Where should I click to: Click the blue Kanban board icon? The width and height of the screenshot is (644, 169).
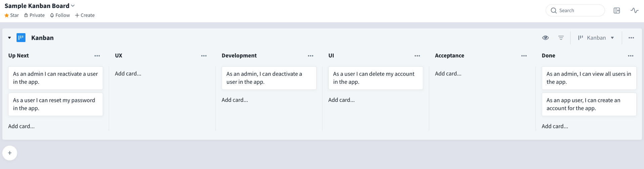tap(21, 38)
